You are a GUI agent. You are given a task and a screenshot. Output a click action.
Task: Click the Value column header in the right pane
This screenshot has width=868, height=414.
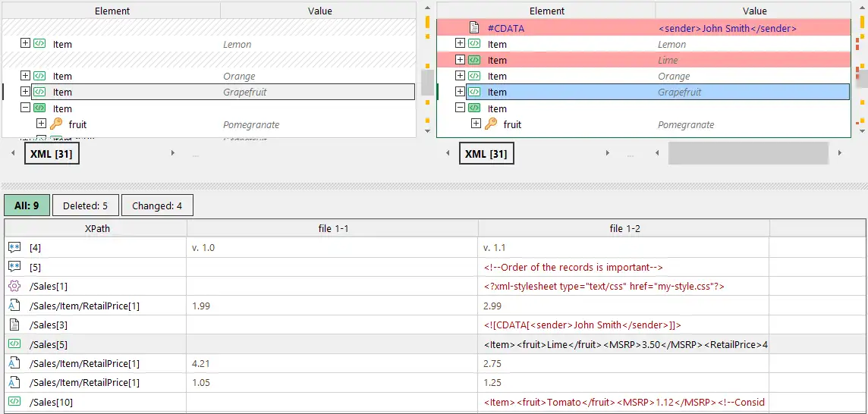coord(754,11)
